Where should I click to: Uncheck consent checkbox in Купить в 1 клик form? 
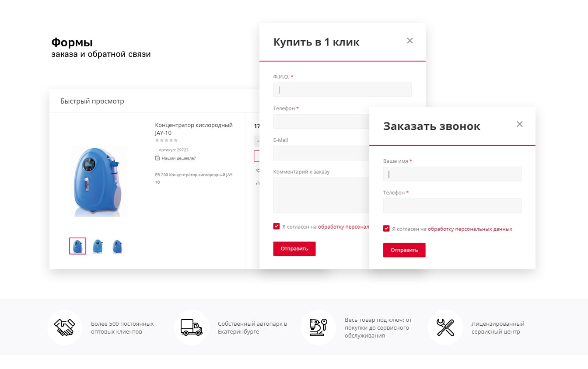point(276,226)
